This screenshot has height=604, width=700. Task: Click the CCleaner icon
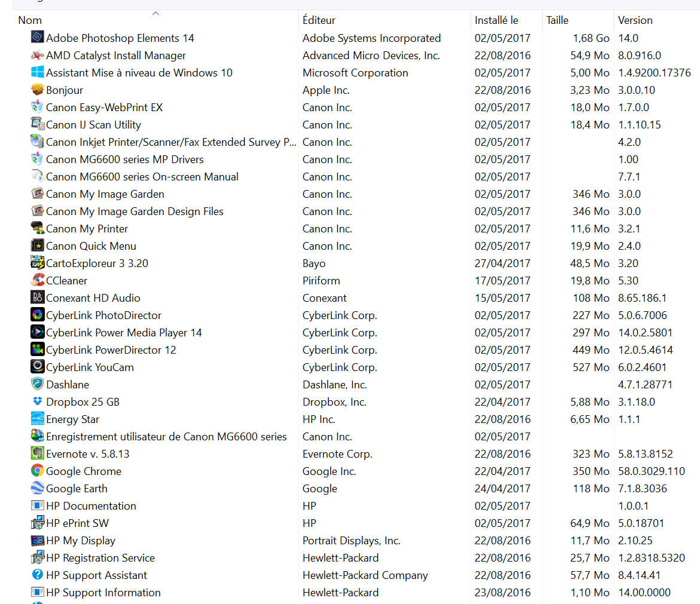click(38, 280)
